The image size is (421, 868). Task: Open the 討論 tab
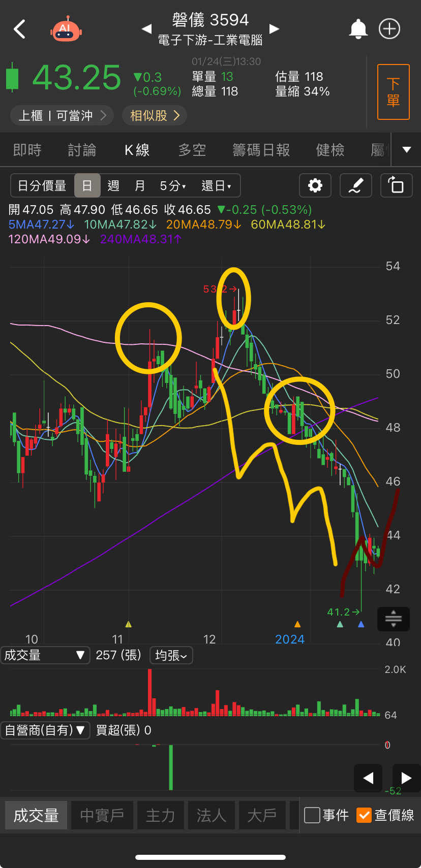[82, 150]
